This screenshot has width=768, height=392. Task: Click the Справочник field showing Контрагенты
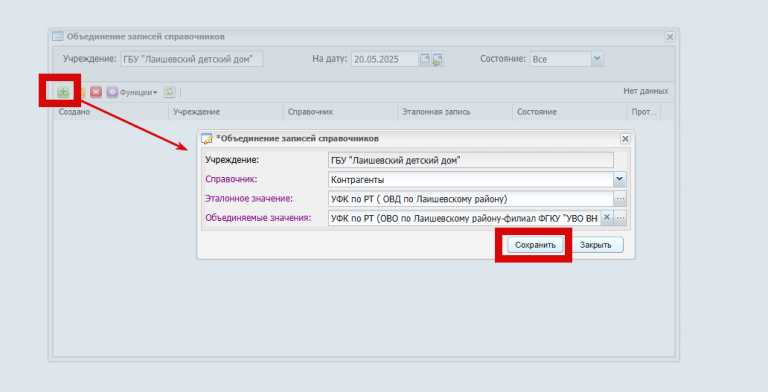471,179
